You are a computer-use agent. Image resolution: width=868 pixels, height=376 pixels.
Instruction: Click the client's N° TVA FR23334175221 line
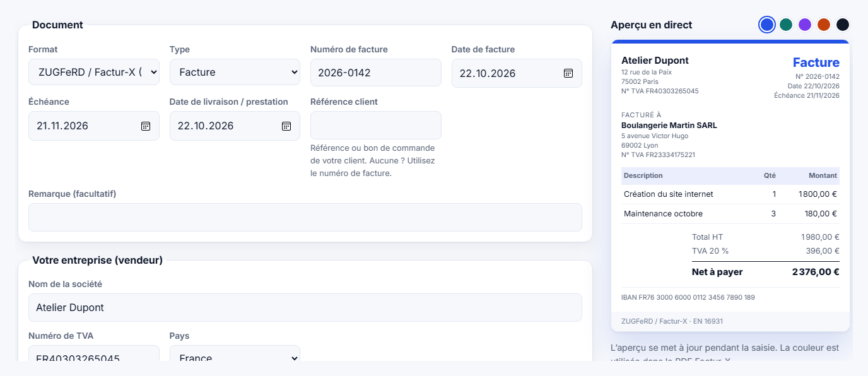(658, 155)
